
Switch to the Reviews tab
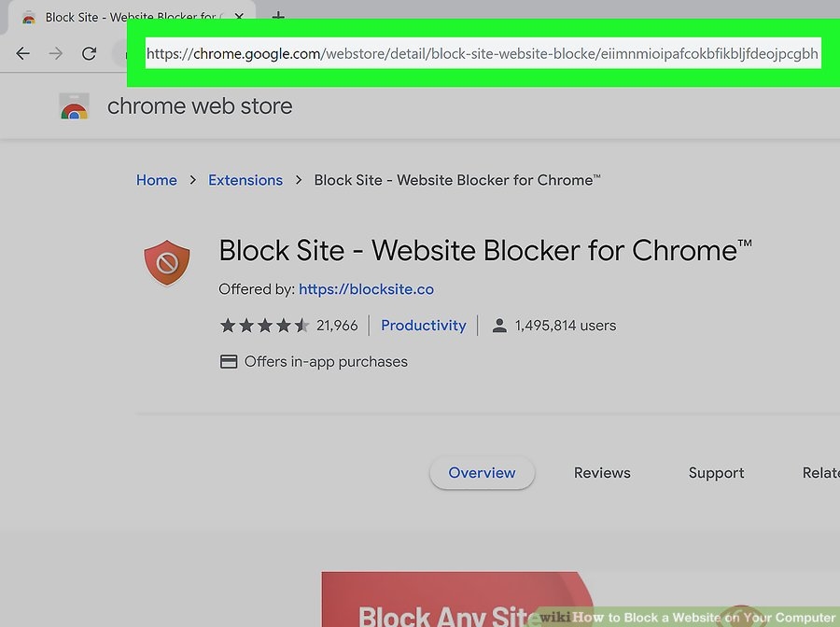point(602,473)
